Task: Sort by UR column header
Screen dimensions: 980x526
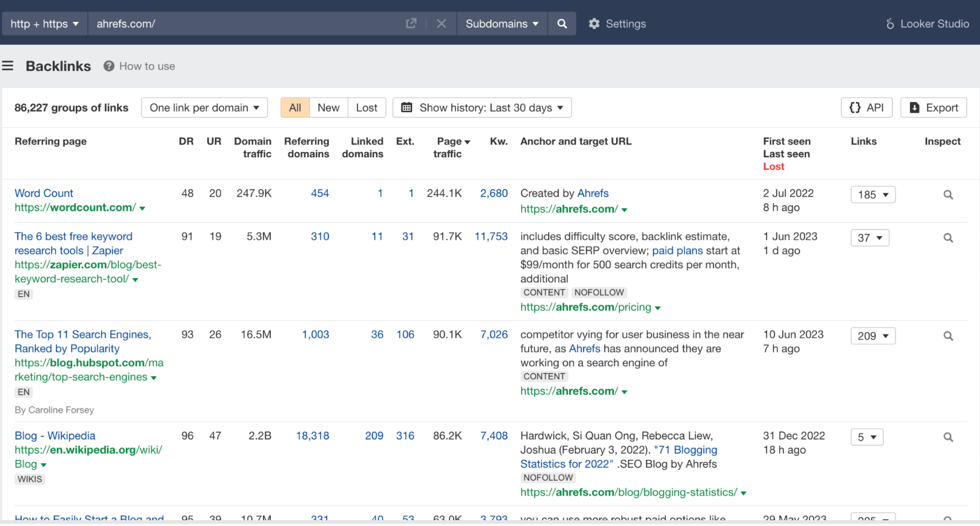Action: [214, 141]
